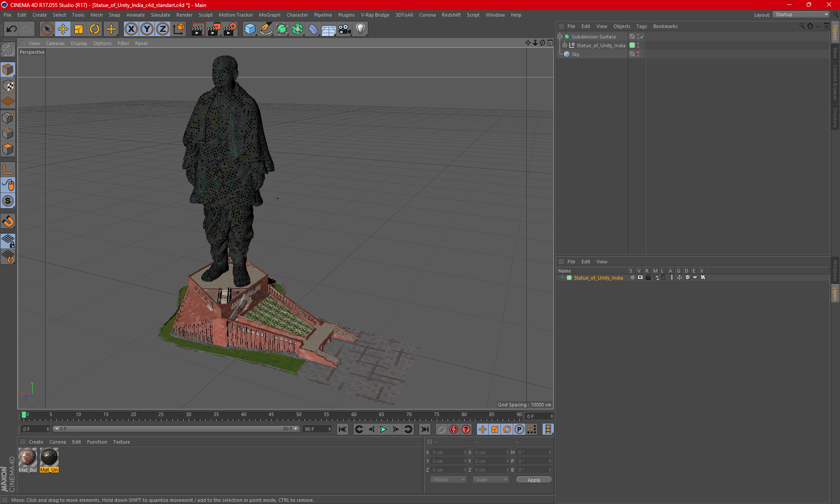
Task: Select the Rotate tool
Action: 94,29
